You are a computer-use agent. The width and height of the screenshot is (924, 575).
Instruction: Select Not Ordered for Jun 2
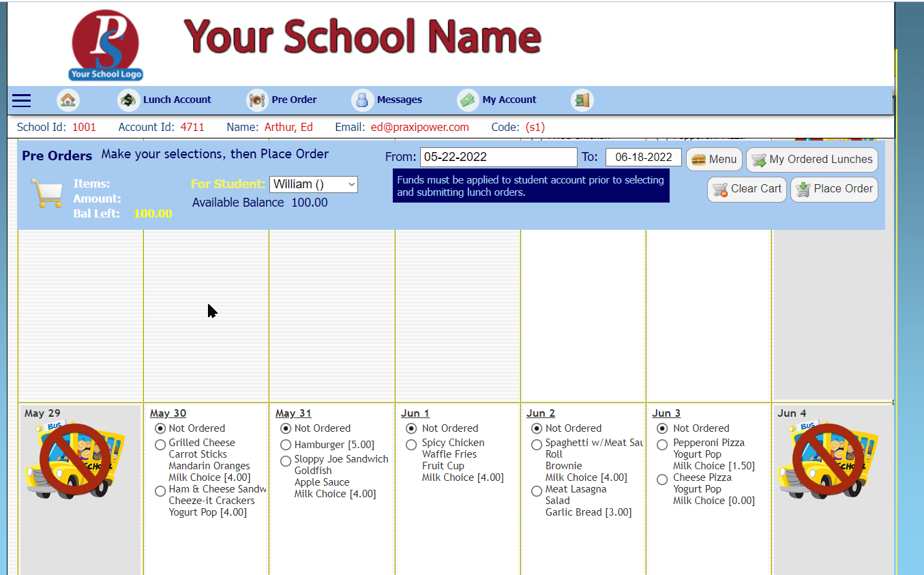coord(537,428)
